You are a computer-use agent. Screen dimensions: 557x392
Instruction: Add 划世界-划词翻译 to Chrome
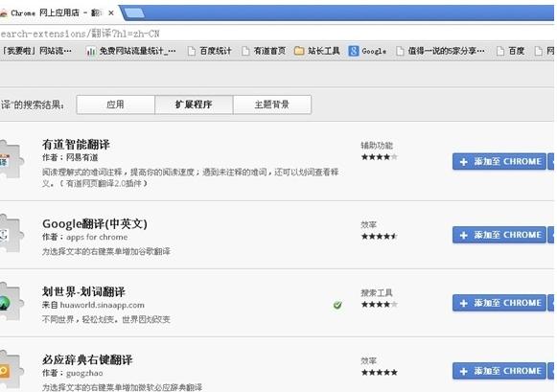499,303
